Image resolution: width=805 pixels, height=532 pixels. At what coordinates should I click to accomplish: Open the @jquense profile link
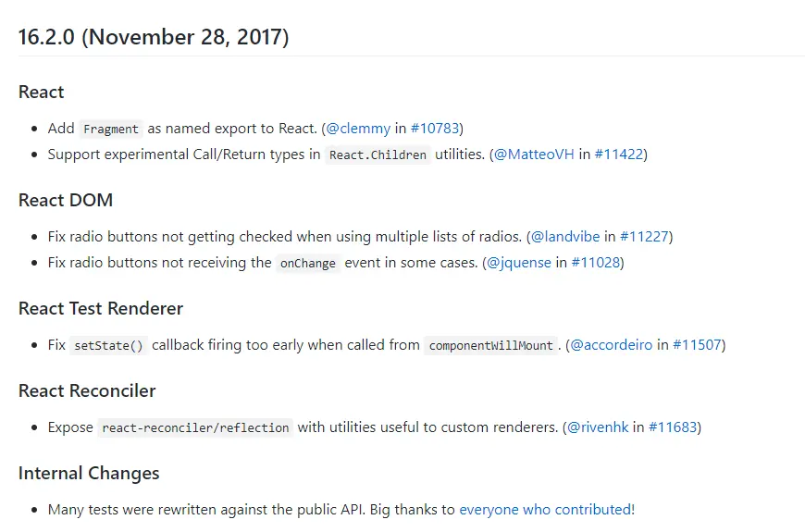(x=519, y=263)
